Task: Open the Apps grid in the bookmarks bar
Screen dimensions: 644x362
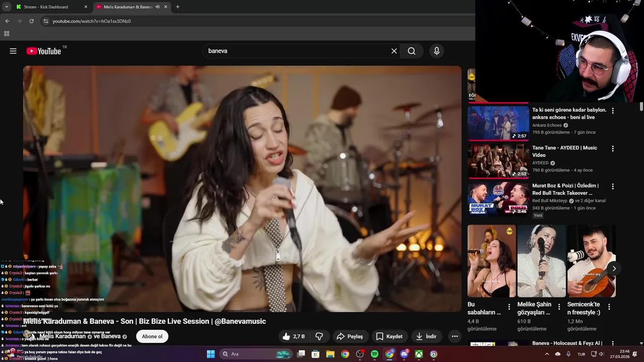Action: (x=7, y=34)
